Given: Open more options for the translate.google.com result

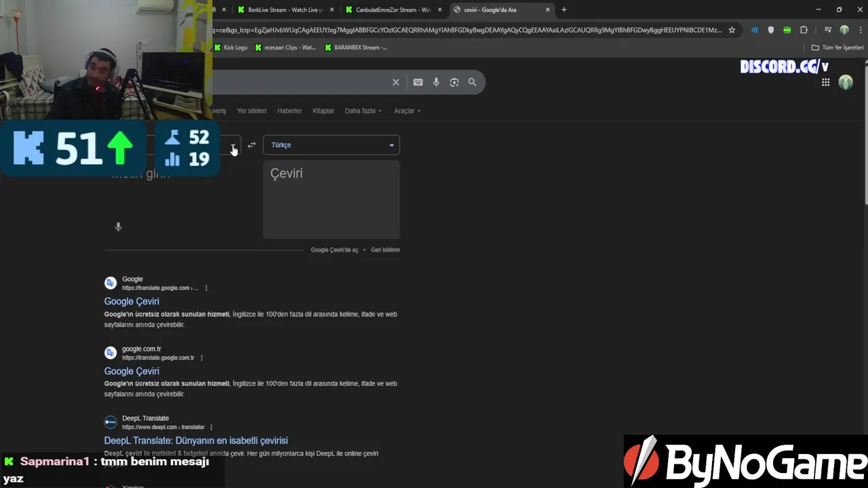Looking at the screenshot, I should coord(206,288).
